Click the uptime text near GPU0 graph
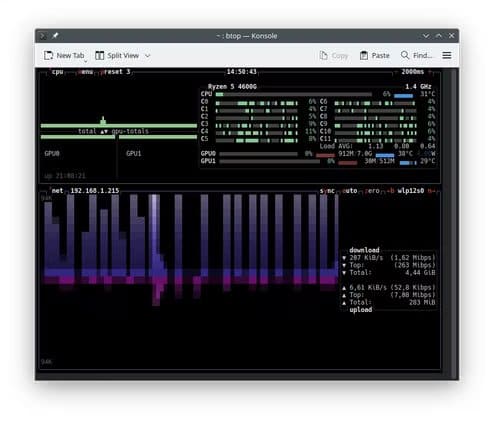The height and width of the screenshot is (422, 494). (x=65, y=176)
